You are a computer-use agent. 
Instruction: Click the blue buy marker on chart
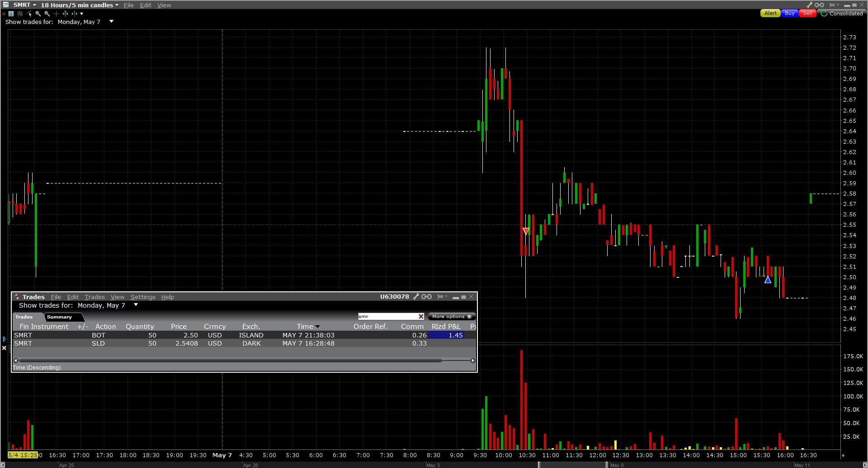click(768, 280)
